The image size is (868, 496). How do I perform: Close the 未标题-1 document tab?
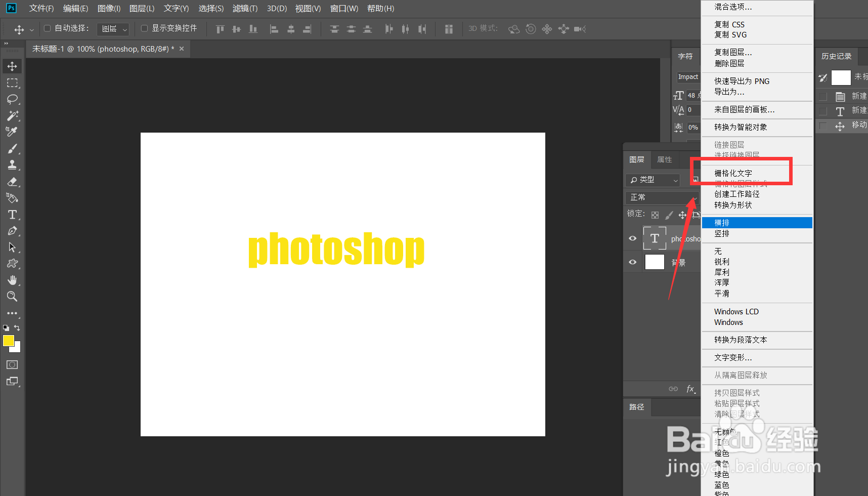[182, 49]
